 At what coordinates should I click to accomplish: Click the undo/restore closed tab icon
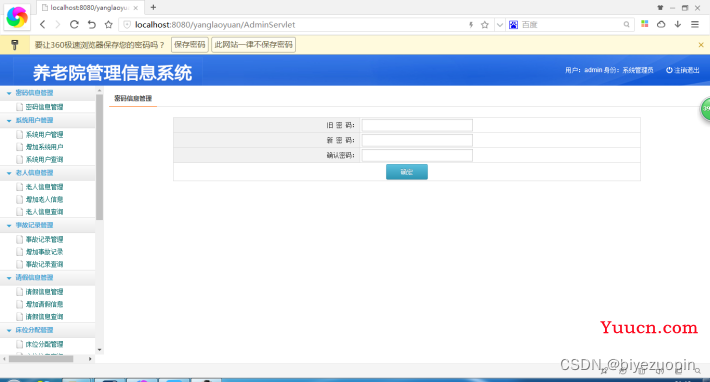point(91,24)
